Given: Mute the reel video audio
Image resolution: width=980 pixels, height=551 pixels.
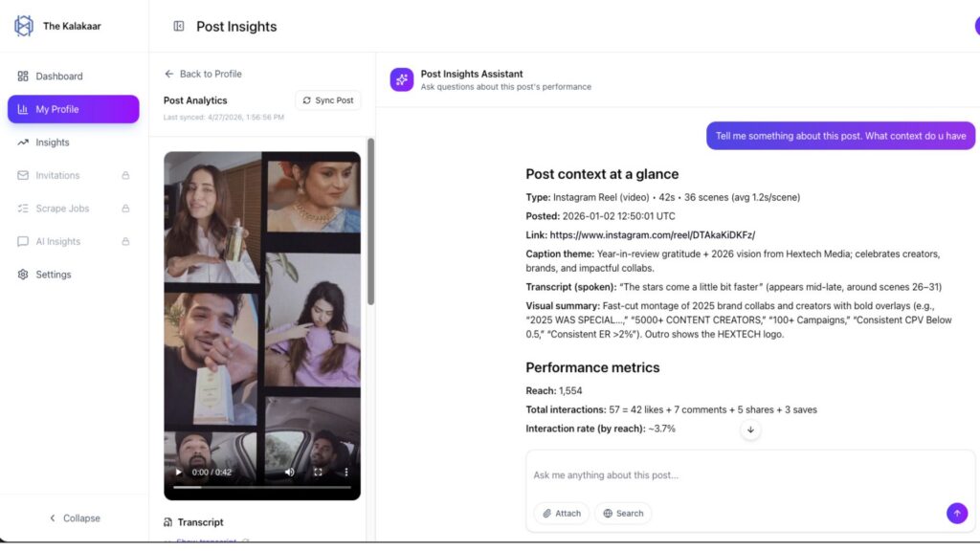Looking at the screenshot, I should 290,472.
